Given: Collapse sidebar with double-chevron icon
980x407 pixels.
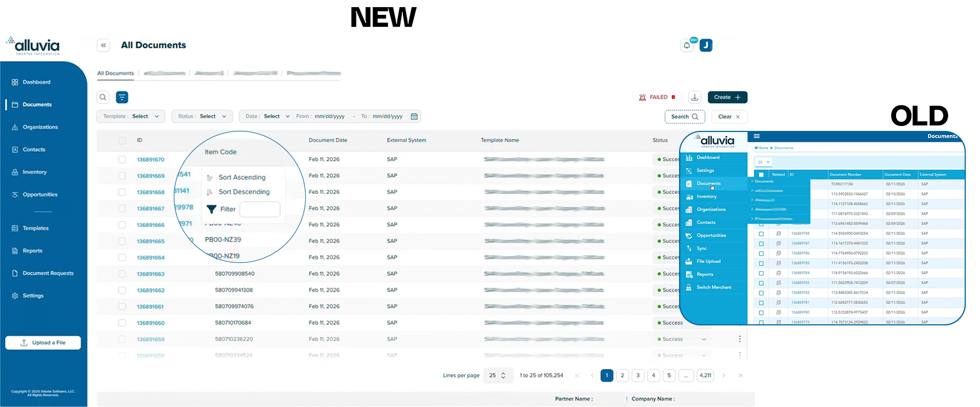Looking at the screenshot, I should point(103,45).
